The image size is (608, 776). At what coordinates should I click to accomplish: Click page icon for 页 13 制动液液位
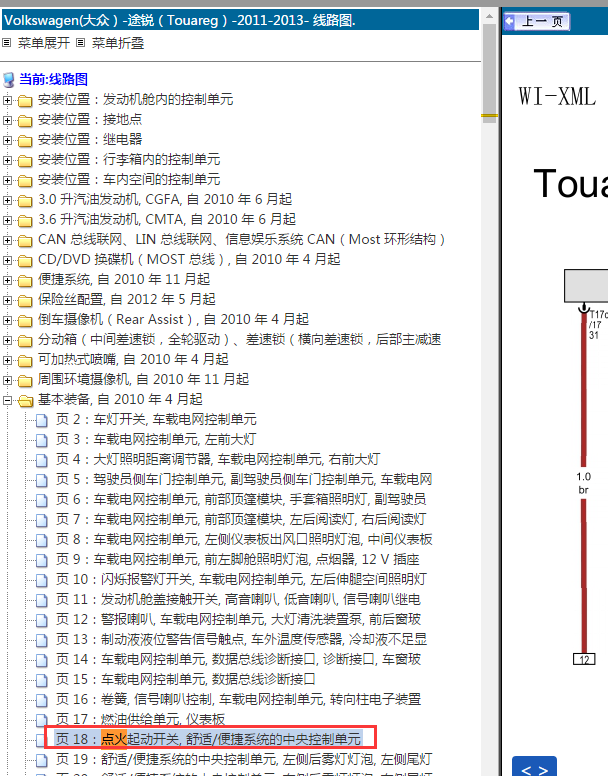click(42, 640)
